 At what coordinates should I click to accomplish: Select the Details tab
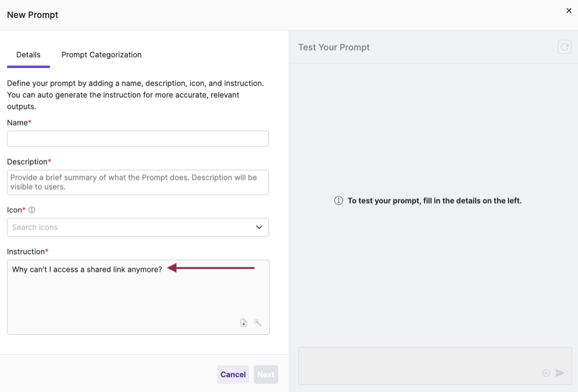[28, 55]
